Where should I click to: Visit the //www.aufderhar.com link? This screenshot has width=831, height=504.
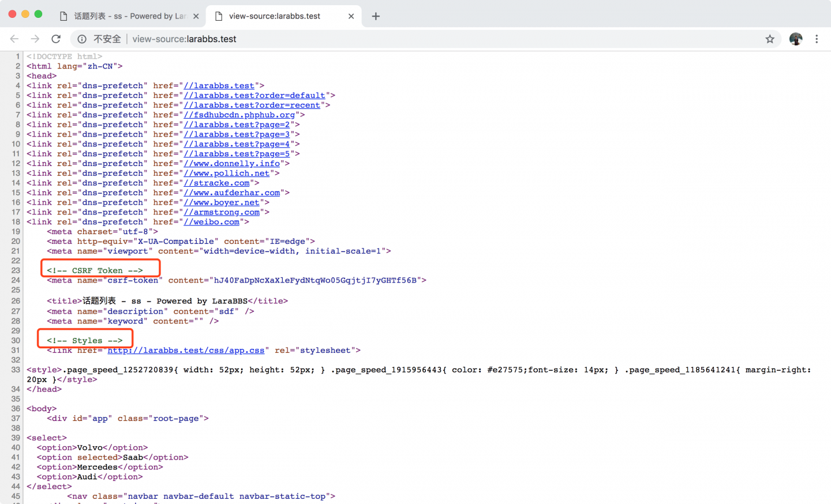pyautogui.click(x=232, y=193)
